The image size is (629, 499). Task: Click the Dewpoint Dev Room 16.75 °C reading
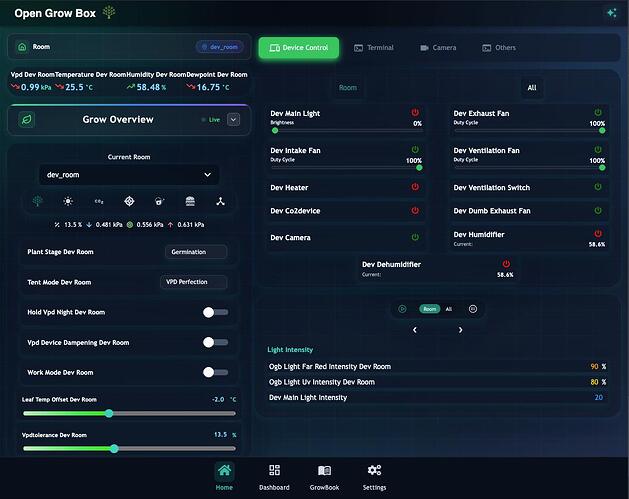[208, 87]
